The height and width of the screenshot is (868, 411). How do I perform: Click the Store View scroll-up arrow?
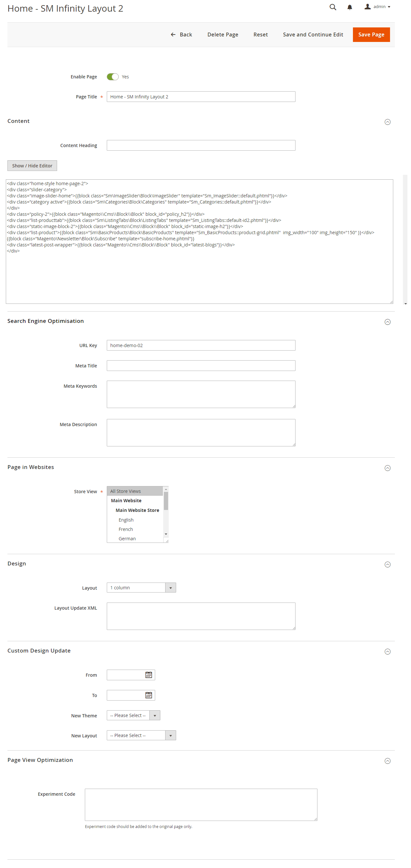click(166, 489)
